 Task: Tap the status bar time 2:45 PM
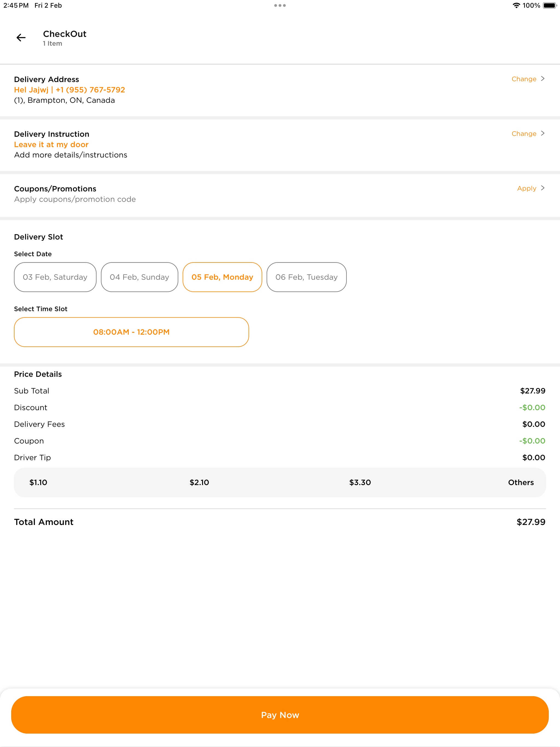point(16,5)
